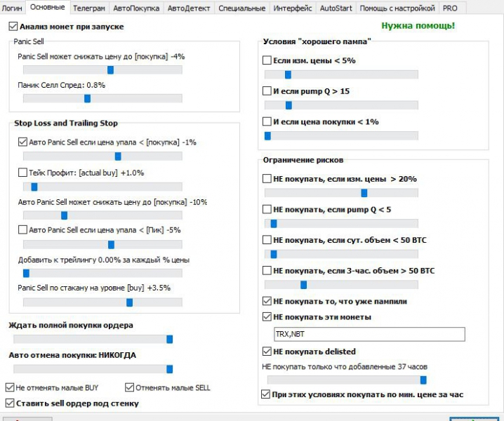
Task: Disable 'Авто Panic Sell если цена упала < [покупка]'
Action: pos(22,142)
